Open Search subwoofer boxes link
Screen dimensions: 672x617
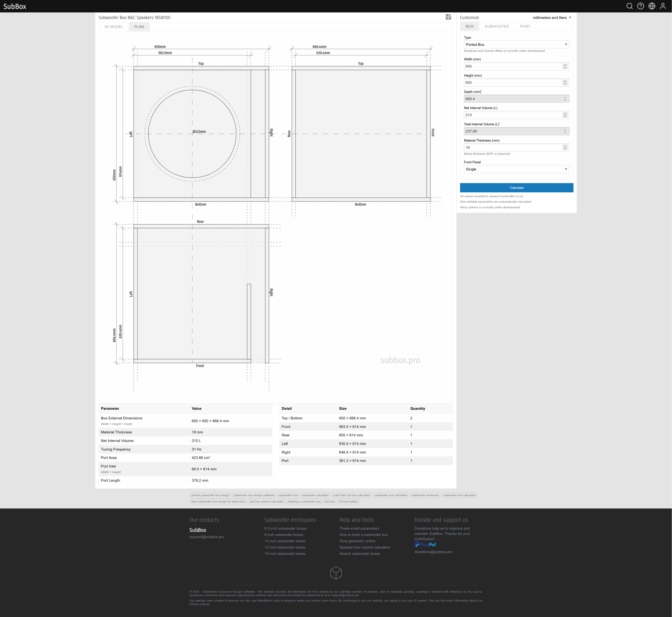pos(360,554)
